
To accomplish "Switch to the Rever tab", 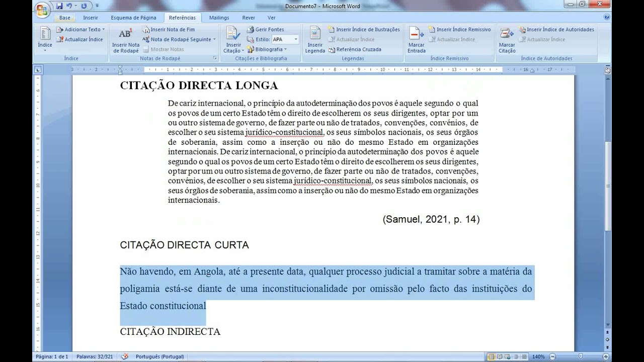I will point(249,18).
